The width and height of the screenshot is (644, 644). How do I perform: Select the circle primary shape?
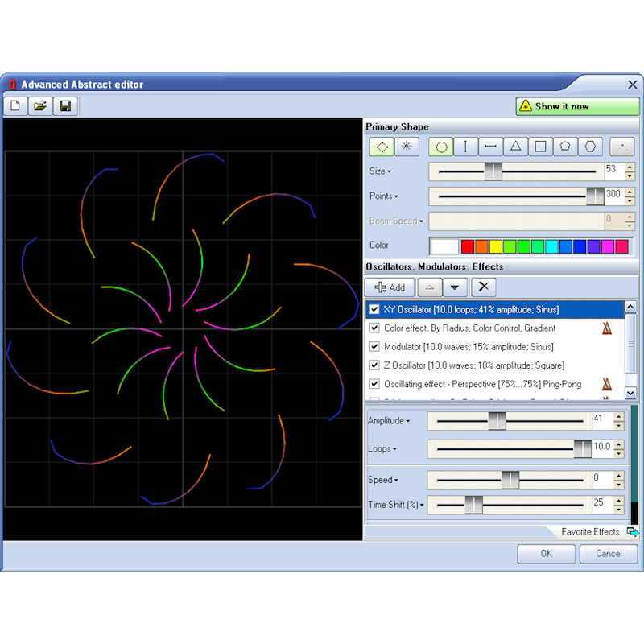tap(441, 147)
